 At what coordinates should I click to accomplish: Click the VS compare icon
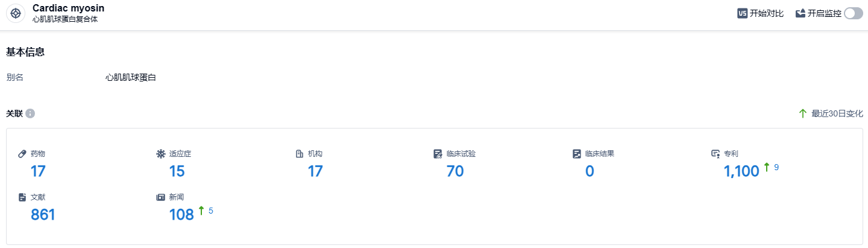[x=743, y=13]
